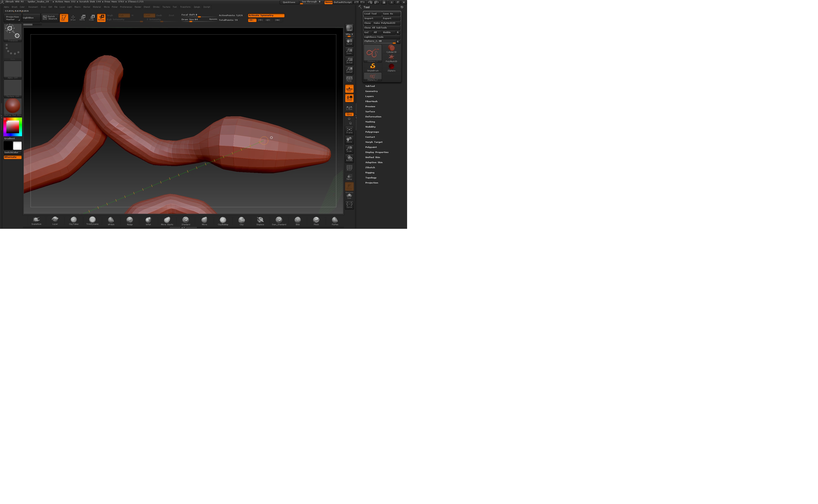Viewport: 818px width, 504px height.
Task: Open the Zplugin menu
Action: pos(197,7)
